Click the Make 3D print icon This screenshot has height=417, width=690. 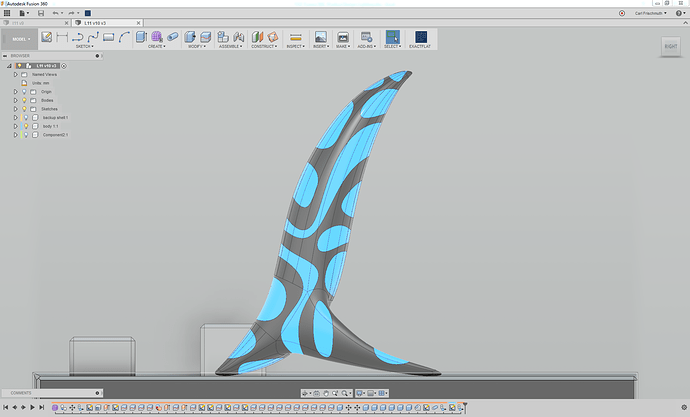coord(343,37)
